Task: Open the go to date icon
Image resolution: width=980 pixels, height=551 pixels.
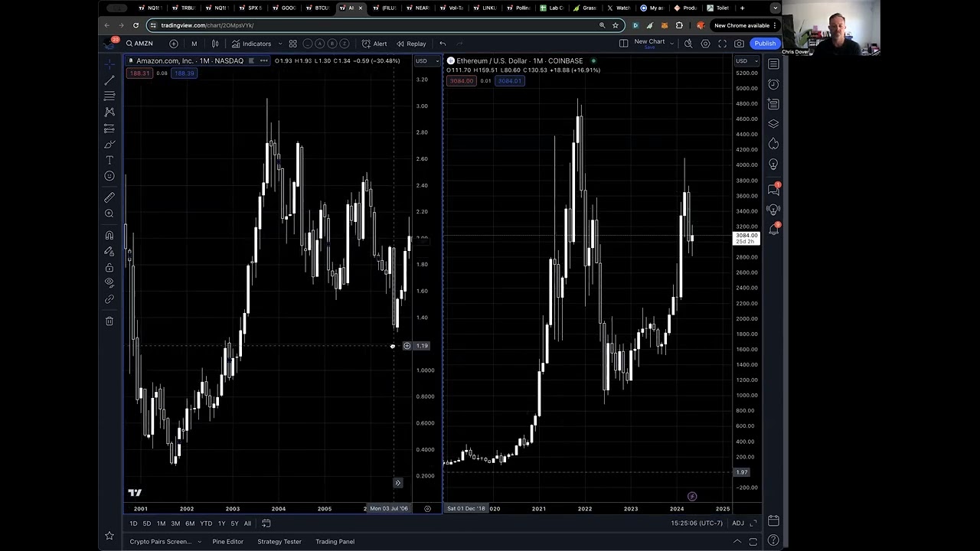Action: coord(266,523)
